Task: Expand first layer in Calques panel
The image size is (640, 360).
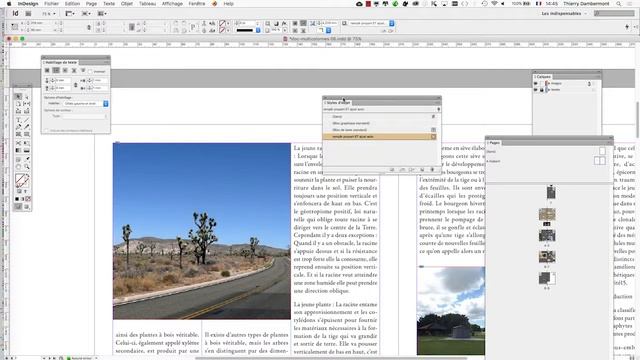Action: pos(548,83)
